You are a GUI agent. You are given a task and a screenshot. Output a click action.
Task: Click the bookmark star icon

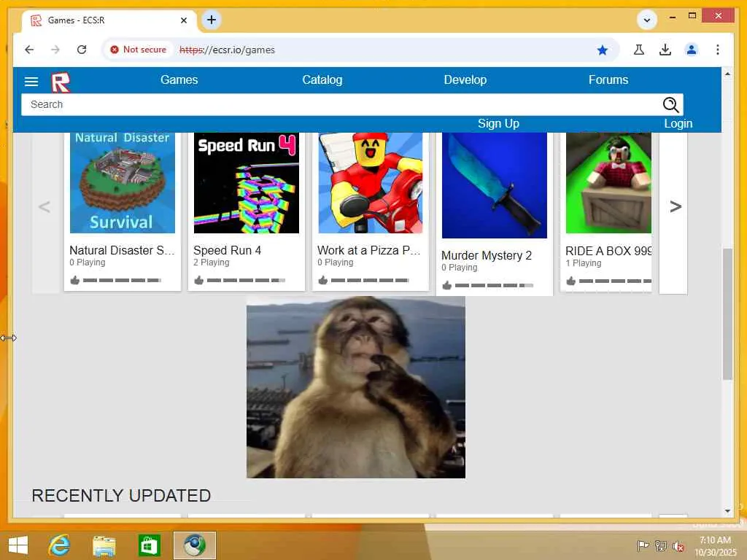(602, 50)
